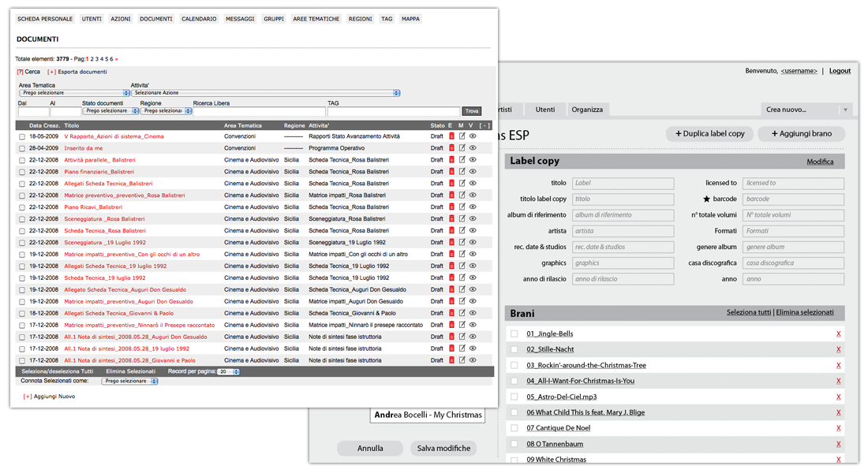Show the 'Scheda Tecnica_Rosa Balistreri' document via eye icon
The height and width of the screenshot is (473, 868).
tap(473, 231)
